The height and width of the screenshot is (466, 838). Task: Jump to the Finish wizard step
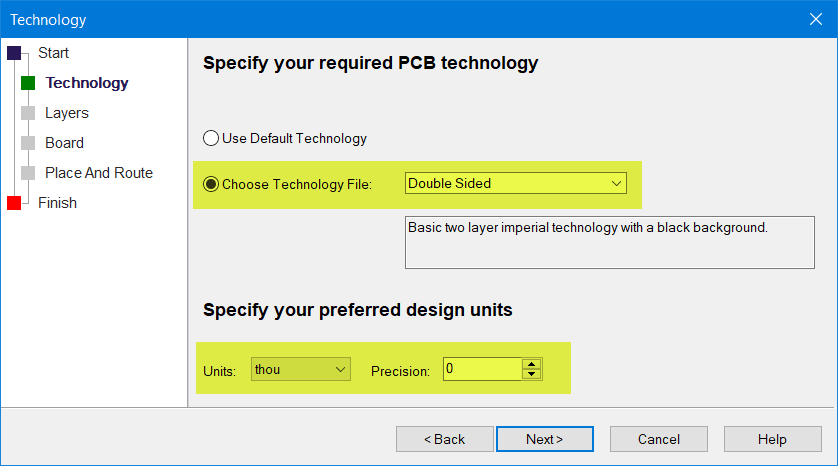(x=57, y=203)
